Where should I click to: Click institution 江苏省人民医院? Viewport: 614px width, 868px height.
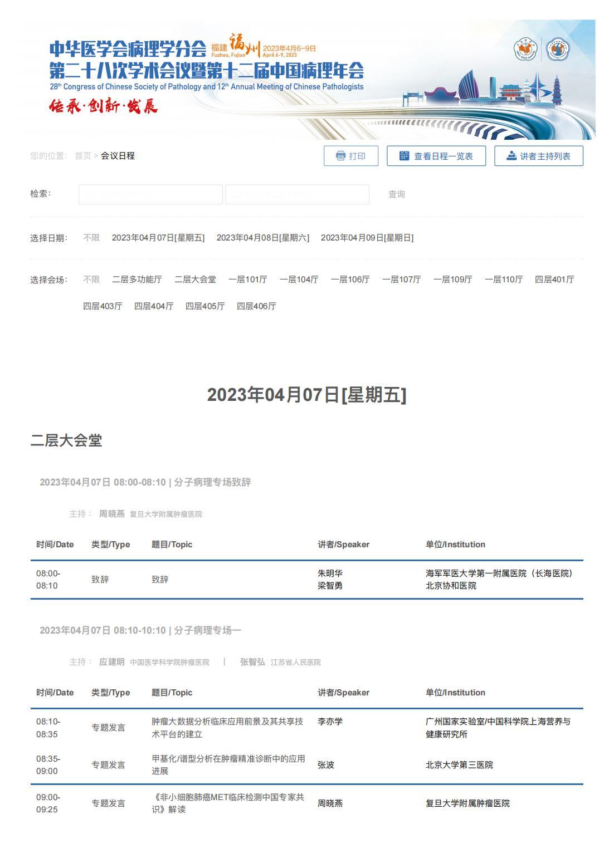[x=296, y=663]
